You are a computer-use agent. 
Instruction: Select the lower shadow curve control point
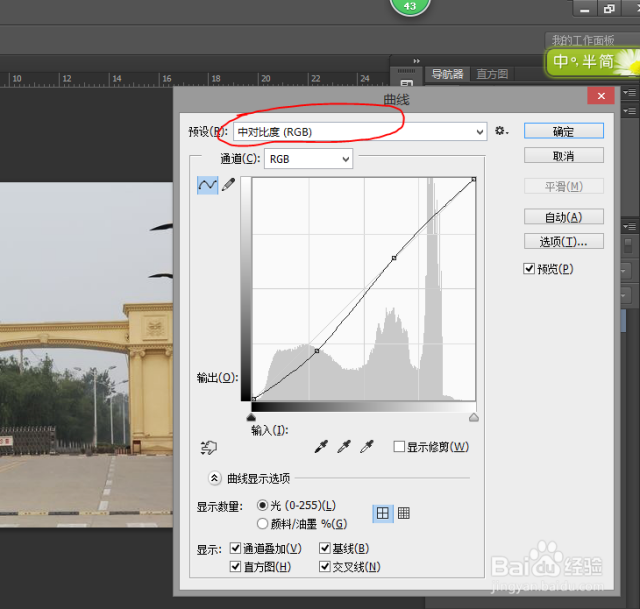[x=317, y=351]
